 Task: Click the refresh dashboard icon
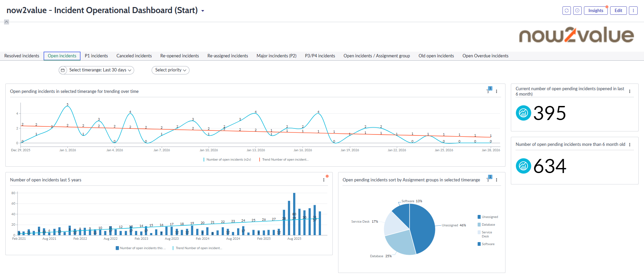[567, 11]
